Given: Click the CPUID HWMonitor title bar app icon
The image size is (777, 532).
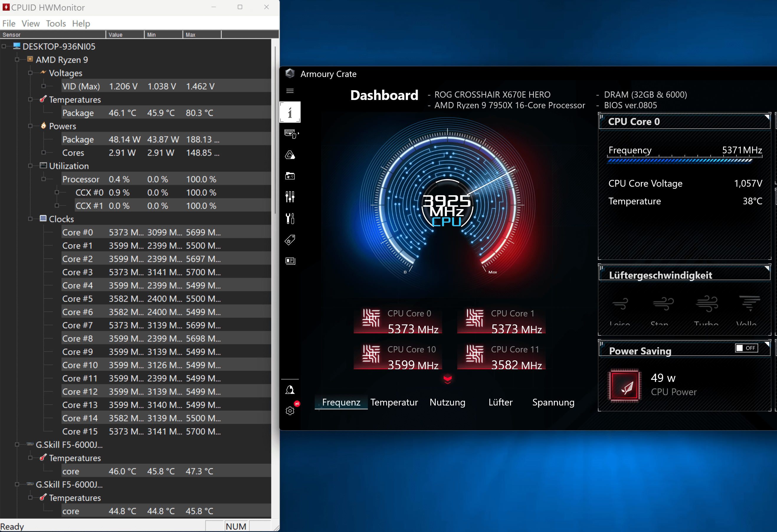Looking at the screenshot, I should (x=6, y=7).
